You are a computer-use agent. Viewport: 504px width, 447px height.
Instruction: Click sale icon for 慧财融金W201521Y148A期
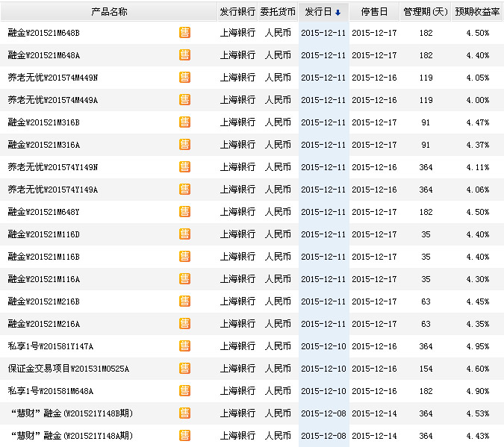185,435
